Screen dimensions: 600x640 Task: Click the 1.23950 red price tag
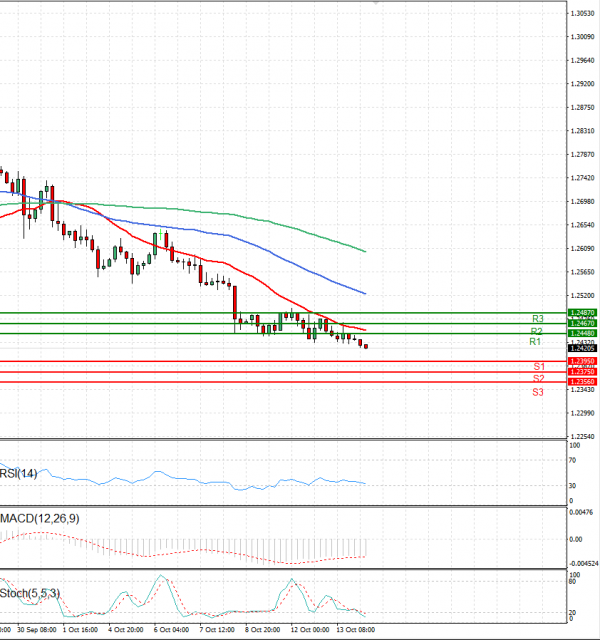click(583, 361)
